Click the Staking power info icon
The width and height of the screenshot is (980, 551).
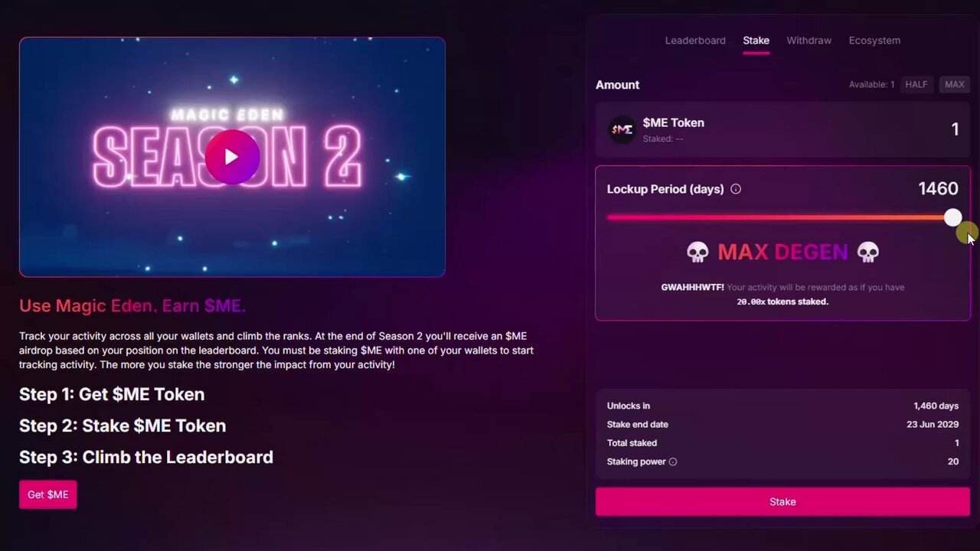673,461
